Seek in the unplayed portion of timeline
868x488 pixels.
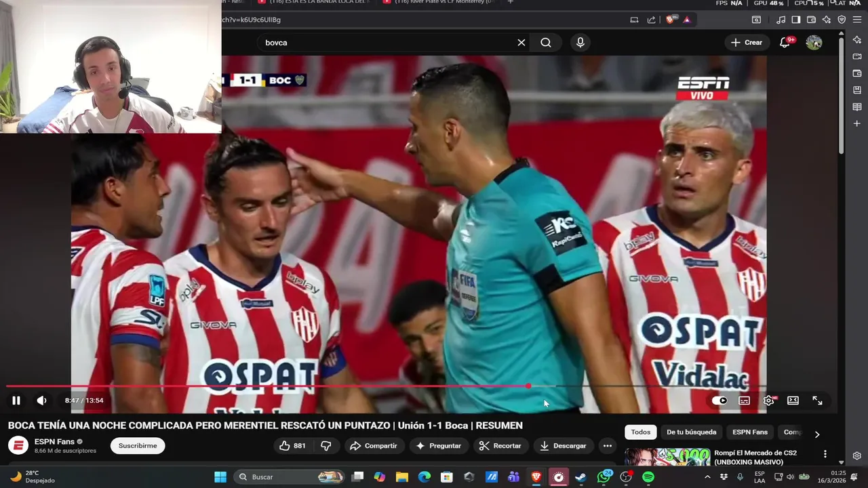[x=661, y=386]
